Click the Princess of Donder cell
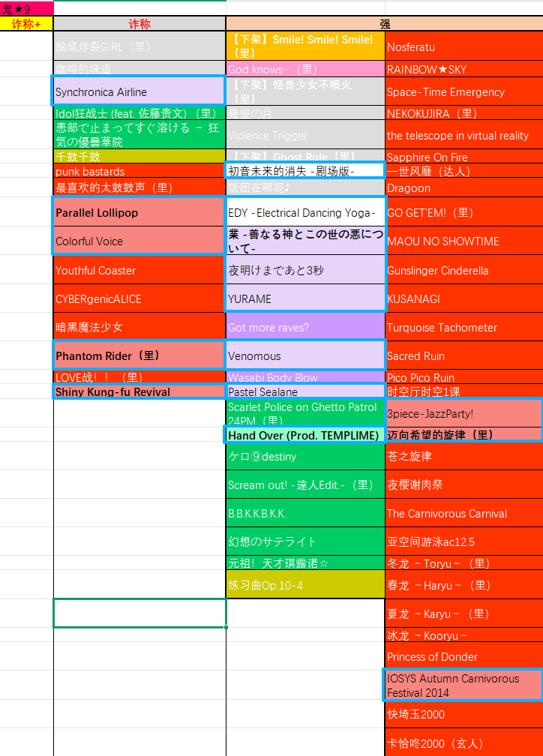 [463, 656]
